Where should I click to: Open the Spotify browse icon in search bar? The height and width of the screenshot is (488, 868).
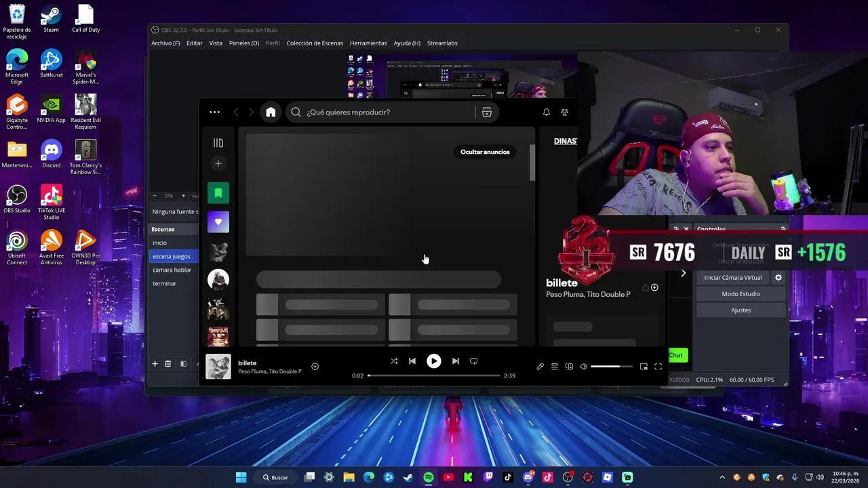[487, 112]
